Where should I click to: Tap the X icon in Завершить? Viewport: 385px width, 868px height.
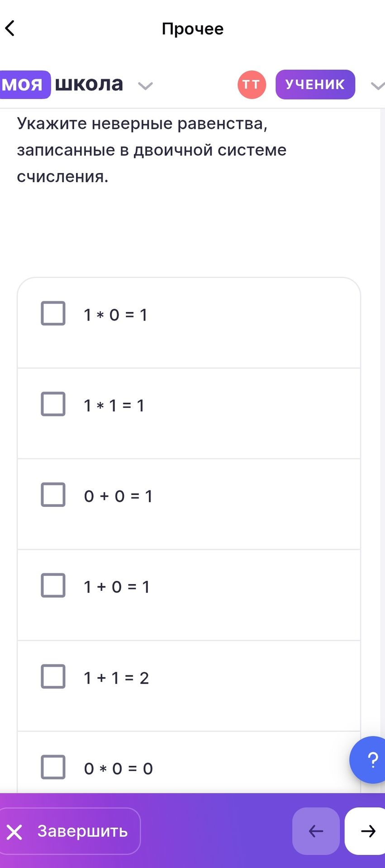[x=14, y=831]
